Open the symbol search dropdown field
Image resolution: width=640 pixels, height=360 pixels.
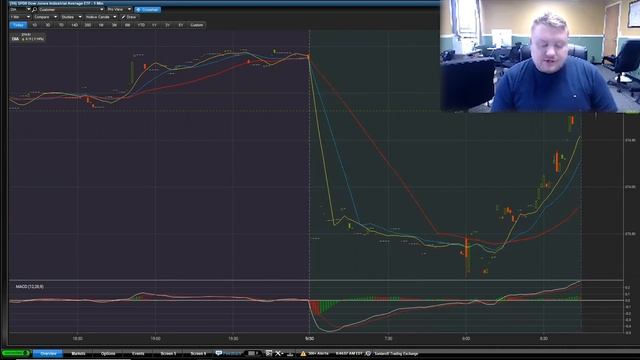click(71, 9)
